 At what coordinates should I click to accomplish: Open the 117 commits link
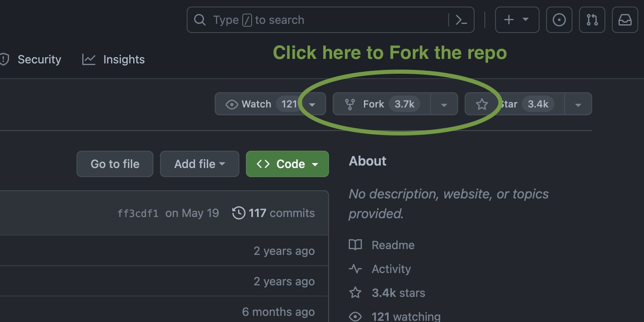pyautogui.click(x=282, y=213)
